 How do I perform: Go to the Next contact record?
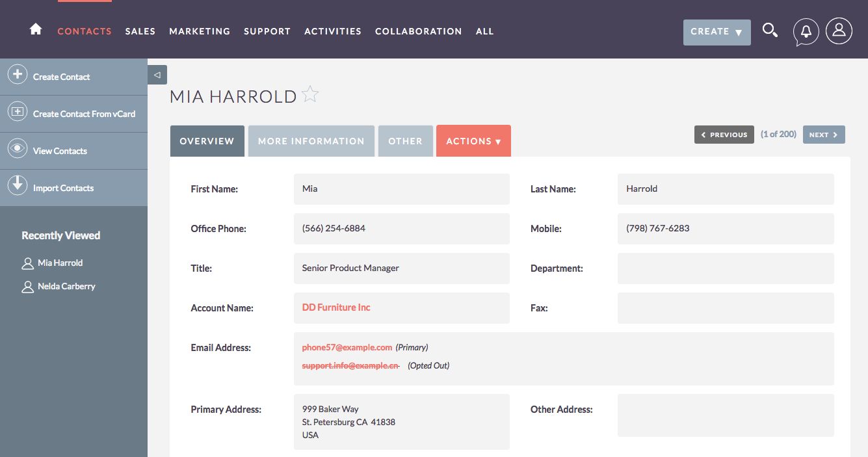pos(823,135)
